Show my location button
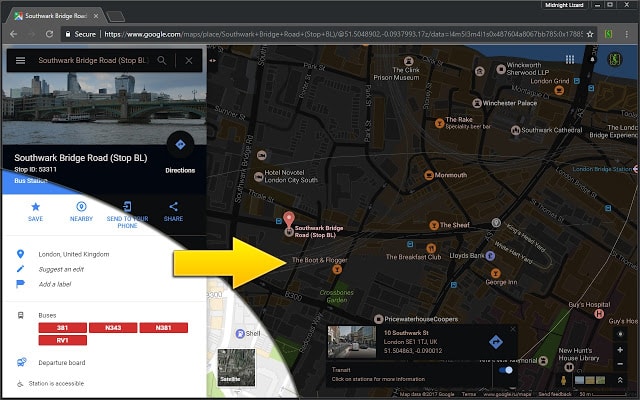 [x=620, y=334]
